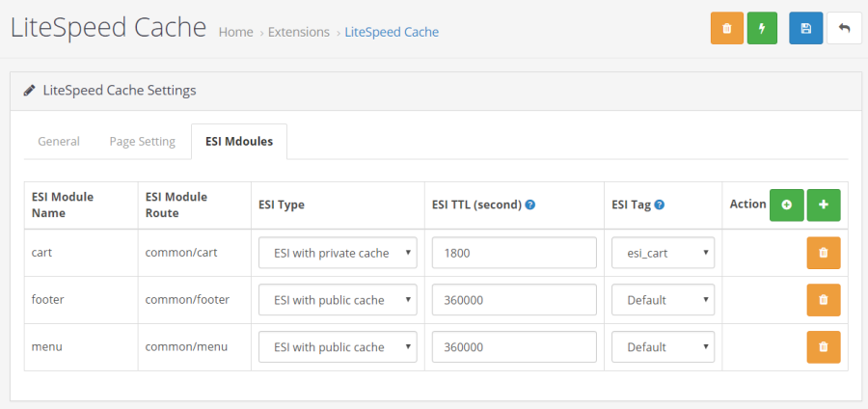Image resolution: width=868 pixels, height=409 pixels.
Task: Expand the ESI Tag dropdown for menu row
Action: (x=663, y=347)
